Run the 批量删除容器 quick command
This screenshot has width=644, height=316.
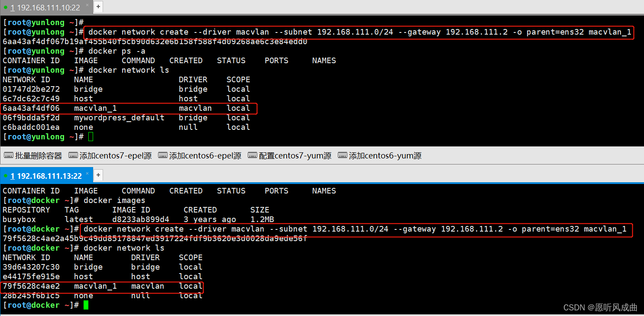[33, 156]
